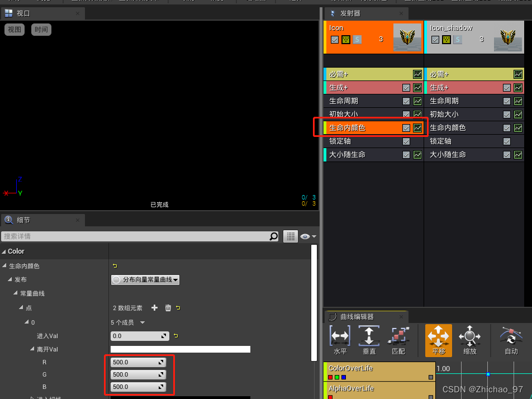Click search magnifier in details panel

pos(273,236)
